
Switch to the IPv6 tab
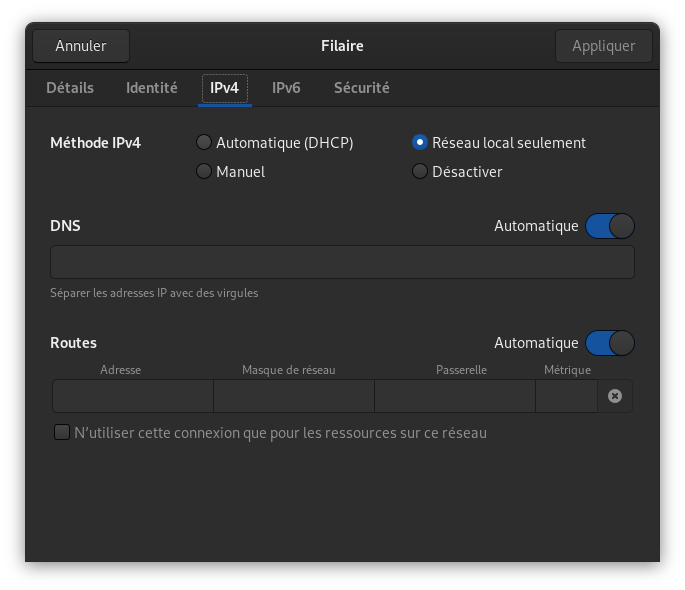[x=286, y=88]
